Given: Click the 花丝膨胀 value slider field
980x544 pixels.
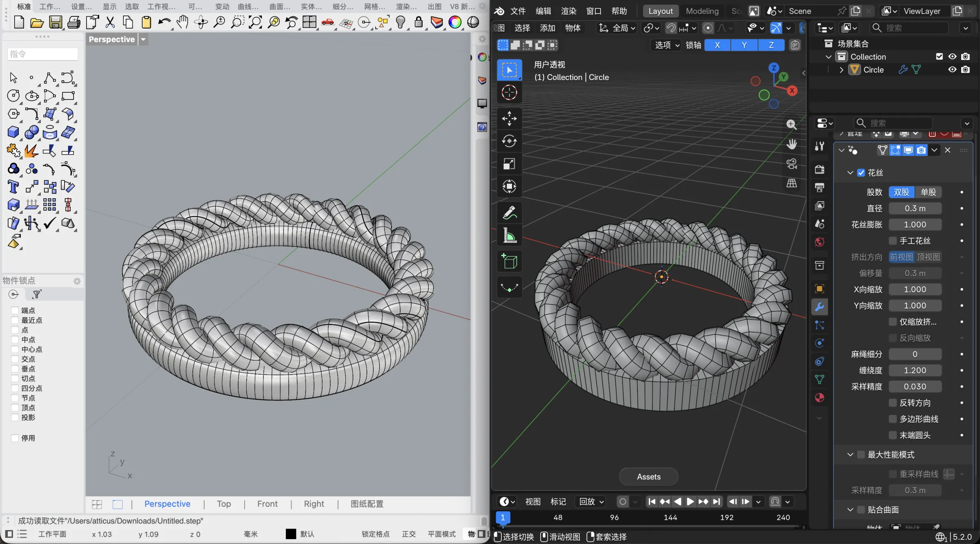Looking at the screenshot, I should (x=915, y=224).
